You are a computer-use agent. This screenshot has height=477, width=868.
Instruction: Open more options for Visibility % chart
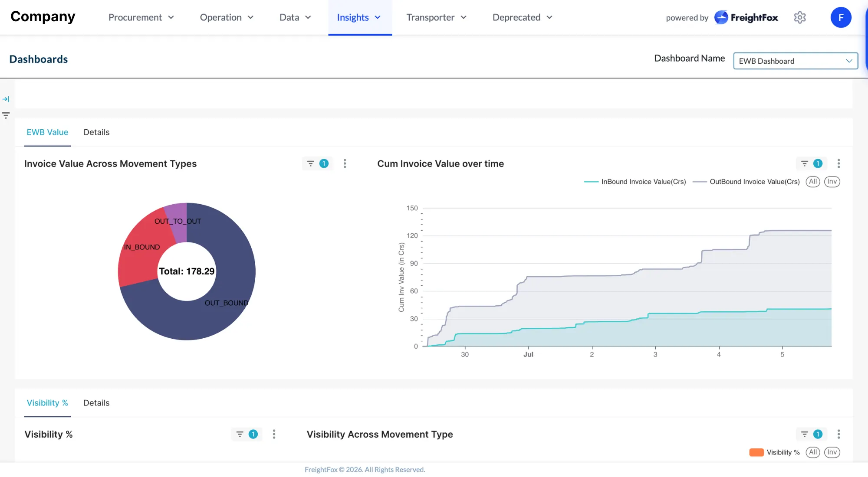point(274,434)
